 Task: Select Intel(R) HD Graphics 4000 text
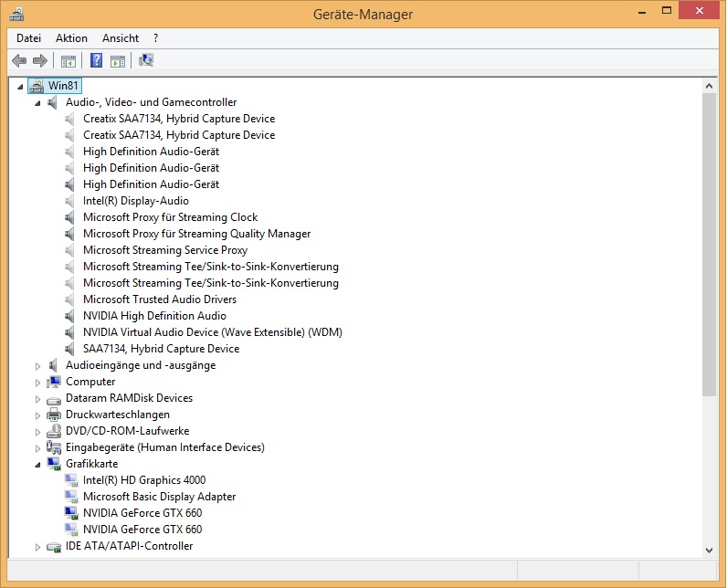point(144,480)
